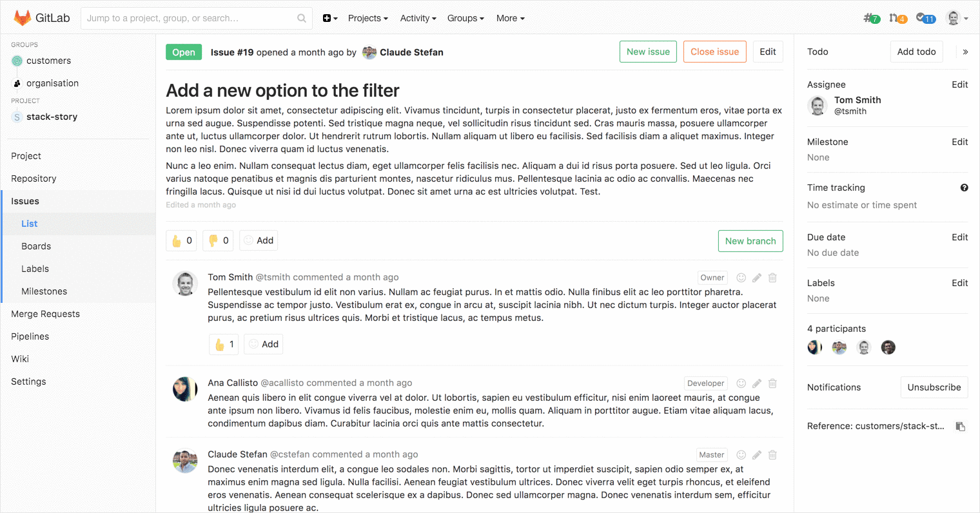The width and height of the screenshot is (980, 513).
Task: Collapse the right sidebar with chevron
Action: pyautogui.click(x=965, y=52)
